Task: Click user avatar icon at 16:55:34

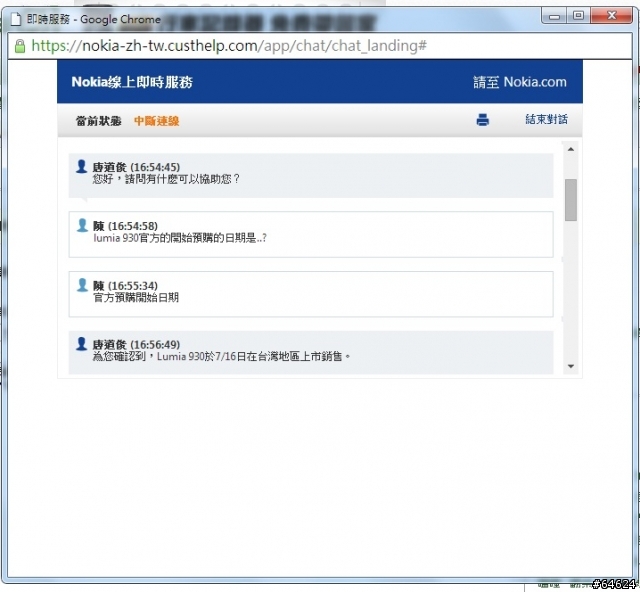Action: 82,285
